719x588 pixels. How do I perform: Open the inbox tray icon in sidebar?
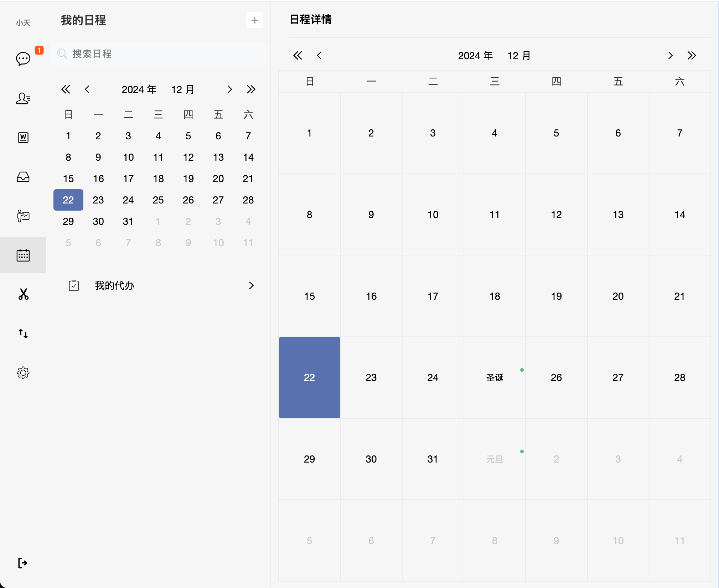click(x=23, y=177)
